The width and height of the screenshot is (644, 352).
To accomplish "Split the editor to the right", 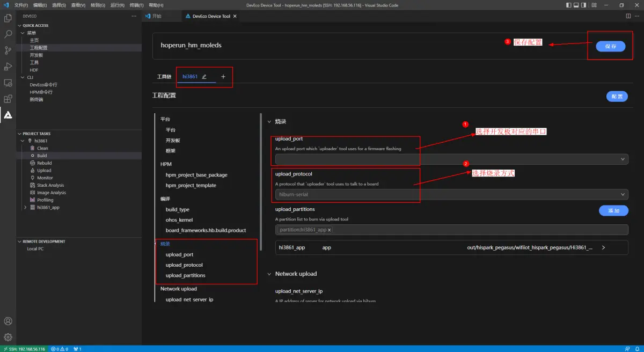I will (628, 16).
